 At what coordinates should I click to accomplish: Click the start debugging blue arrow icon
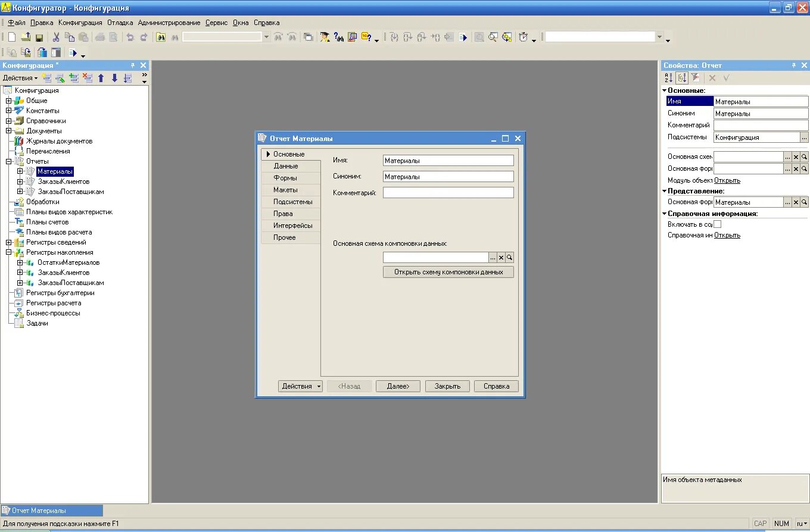click(x=464, y=37)
